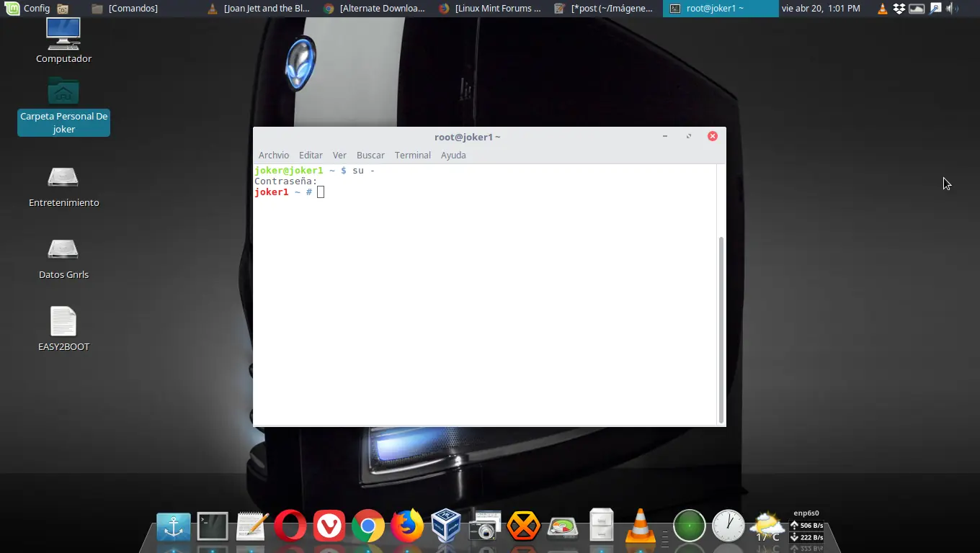Launch Firefox from the dock

tap(407, 526)
